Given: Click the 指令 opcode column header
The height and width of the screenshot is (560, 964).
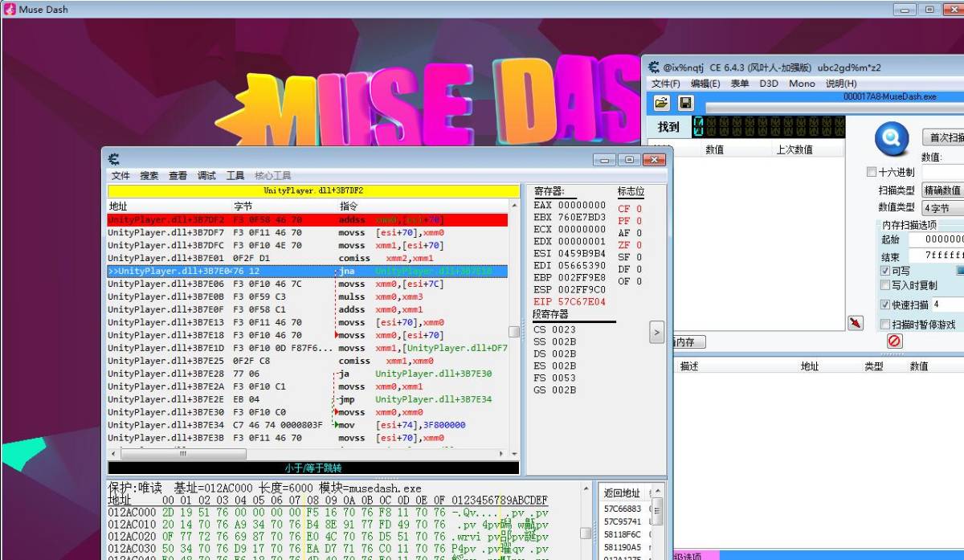Looking at the screenshot, I should tap(350, 206).
